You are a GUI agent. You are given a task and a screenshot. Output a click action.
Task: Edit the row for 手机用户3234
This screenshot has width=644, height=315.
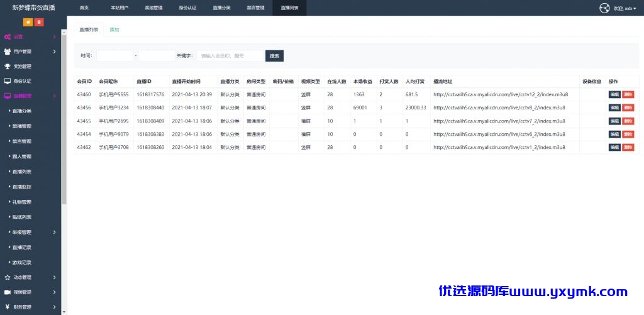point(614,108)
